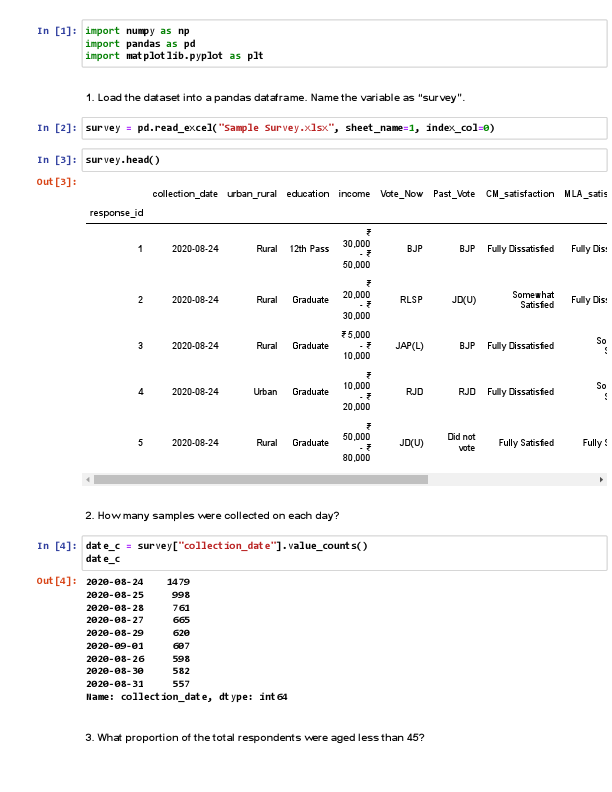Click the survey.head() code cell
Screen dimensions: 612x792
point(344,160)
